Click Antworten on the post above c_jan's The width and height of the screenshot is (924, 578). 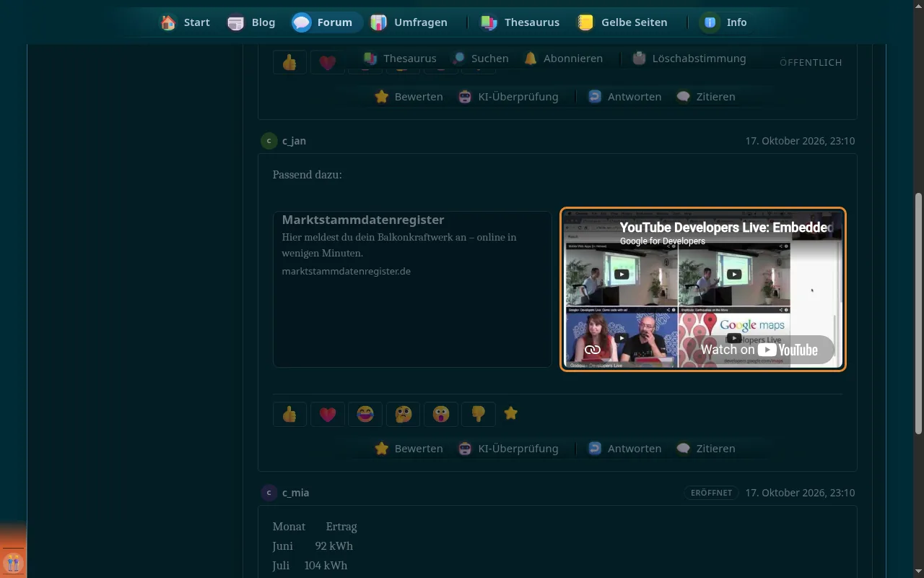[624, 97]
